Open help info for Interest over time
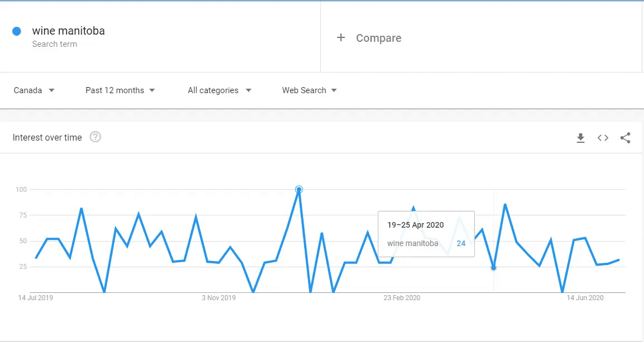 (x=95, y=137)
